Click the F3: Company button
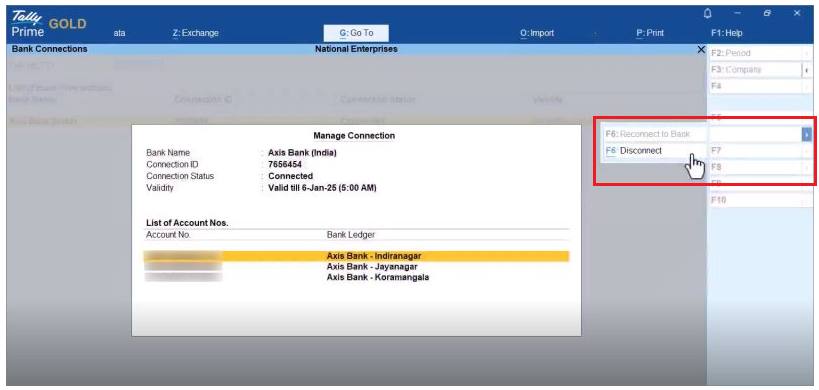The height and width of the screenshot is (390, 819). pos(755,70)
